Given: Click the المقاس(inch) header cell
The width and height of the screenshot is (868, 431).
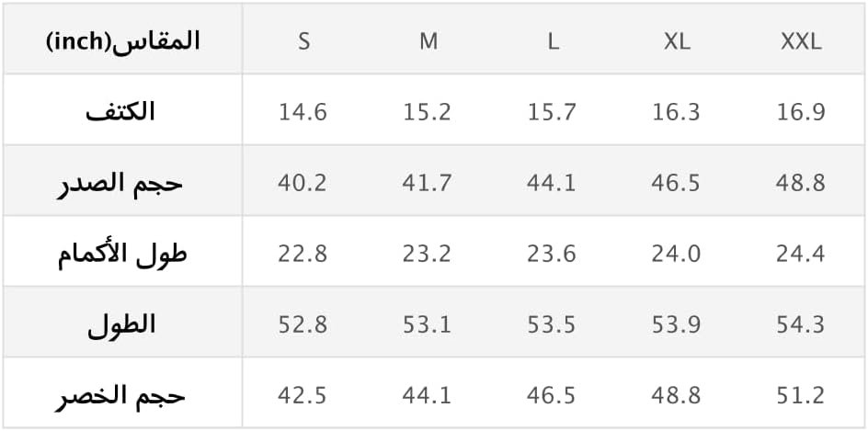Looking at the screenshot, I should pyautogui.click(x=122, y=41).
